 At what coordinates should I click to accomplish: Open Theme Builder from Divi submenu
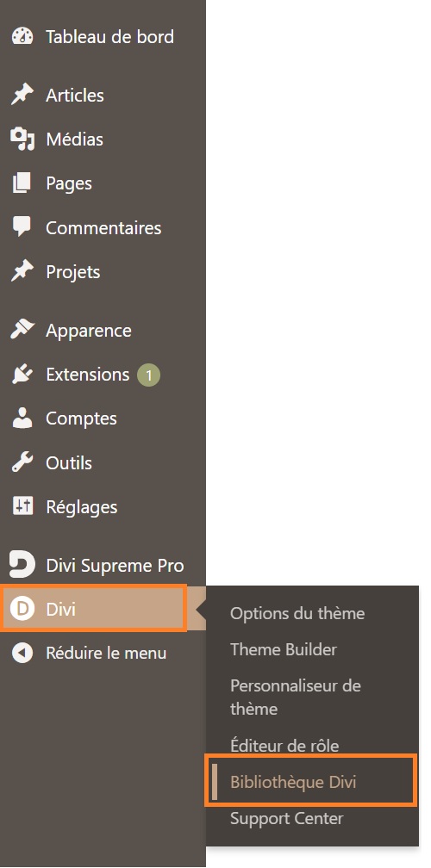click(x=284, y=649)
